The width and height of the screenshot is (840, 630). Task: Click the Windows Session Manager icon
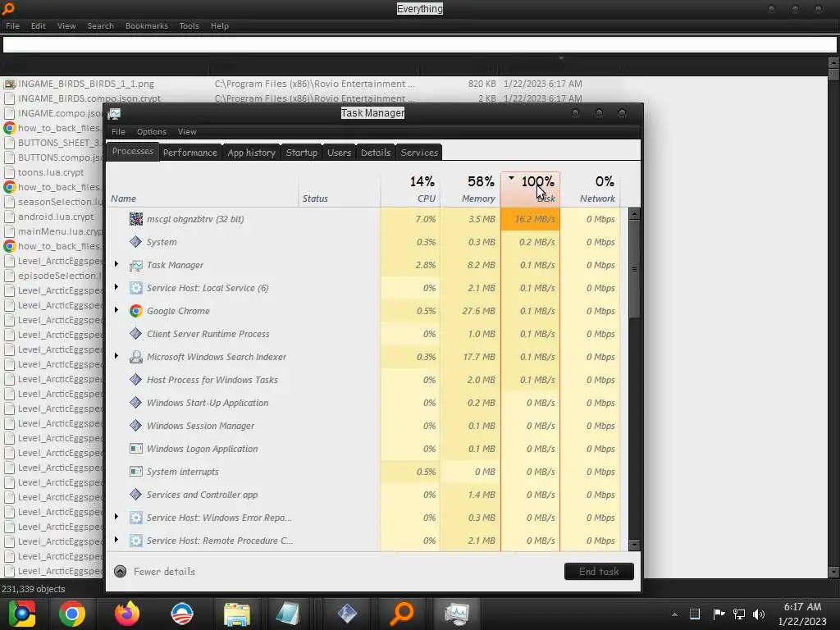pyautogui.click(x=136, y=426)
